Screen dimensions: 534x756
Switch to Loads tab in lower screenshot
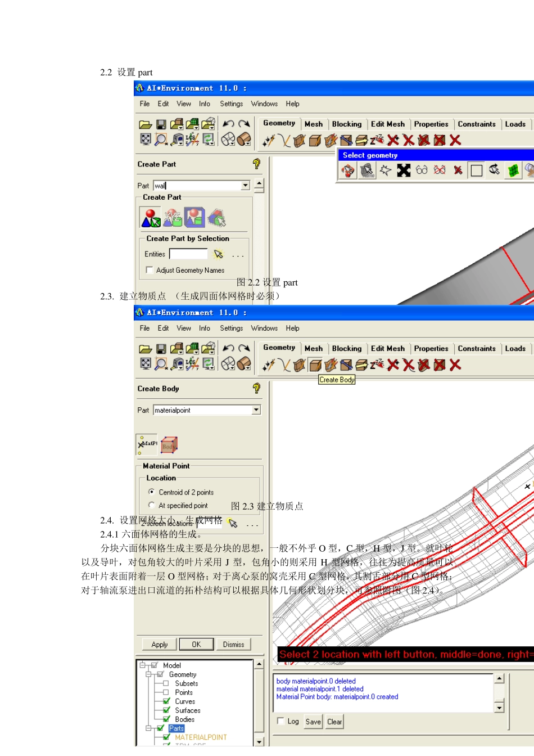point(515,349)
